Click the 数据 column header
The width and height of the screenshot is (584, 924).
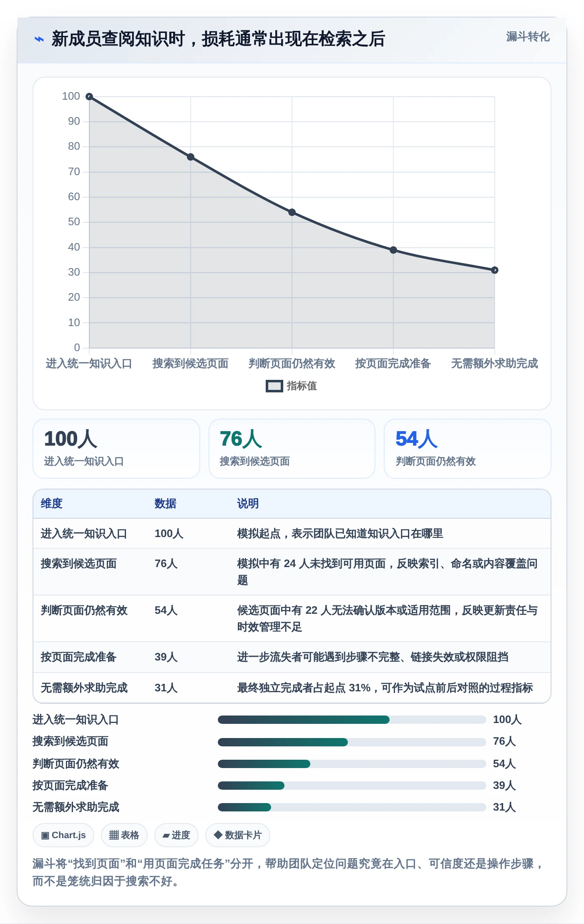[166, 504]
